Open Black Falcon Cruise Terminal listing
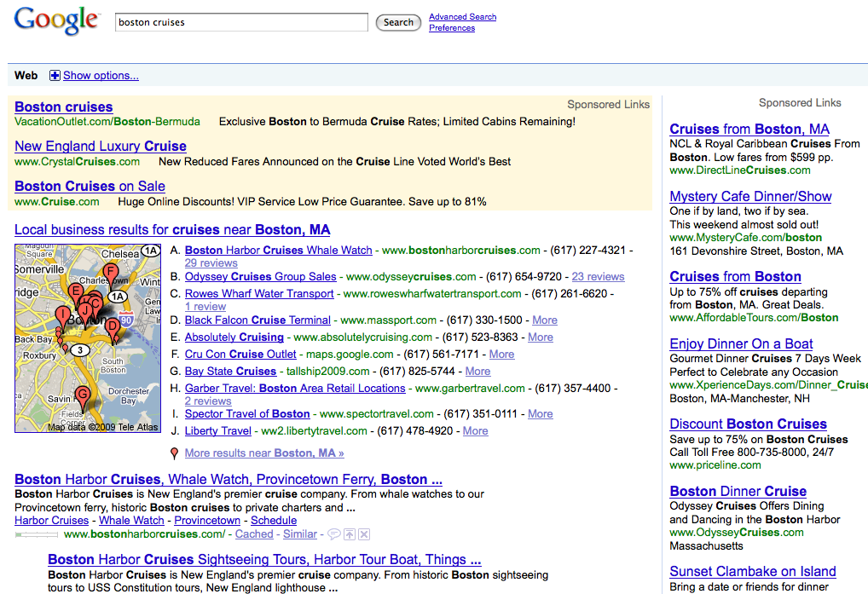Image resolution: width=868 pixels, height=594 pixels. (258, 320)
